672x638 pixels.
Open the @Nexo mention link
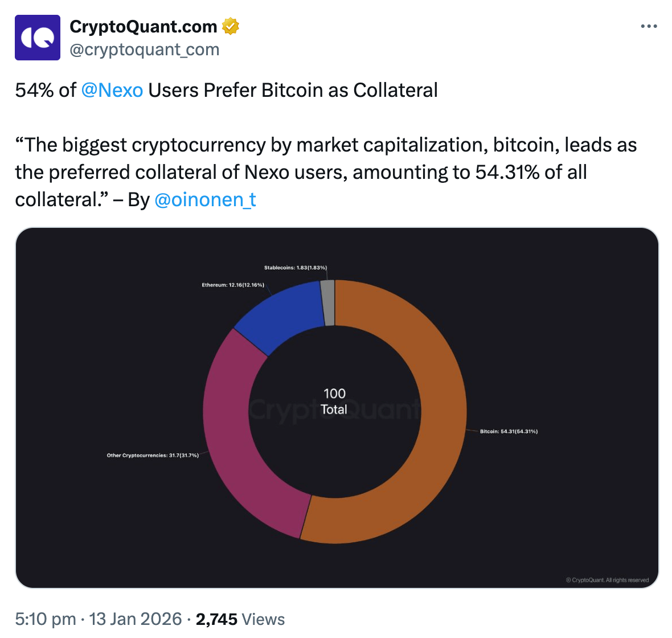[x=112, y=90]
